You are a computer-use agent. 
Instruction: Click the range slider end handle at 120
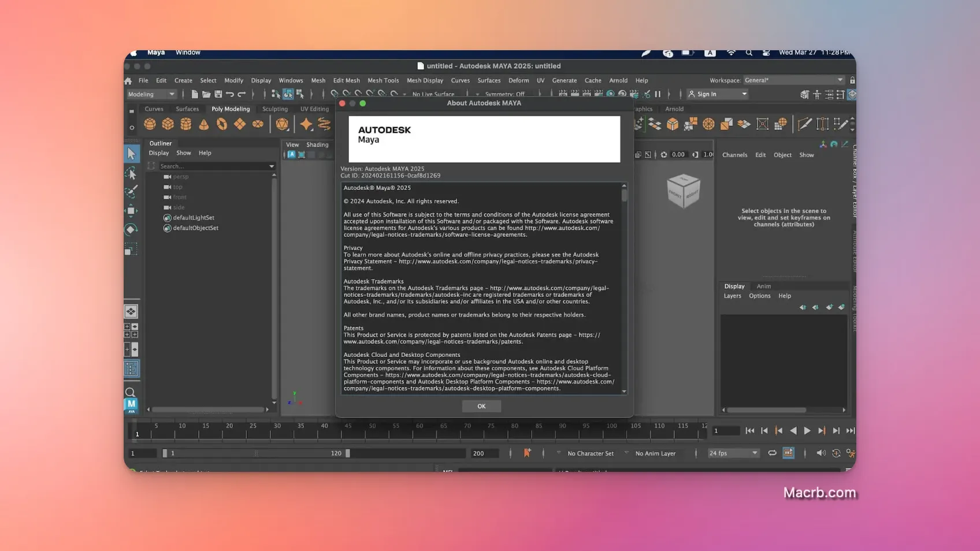point(348,453)
